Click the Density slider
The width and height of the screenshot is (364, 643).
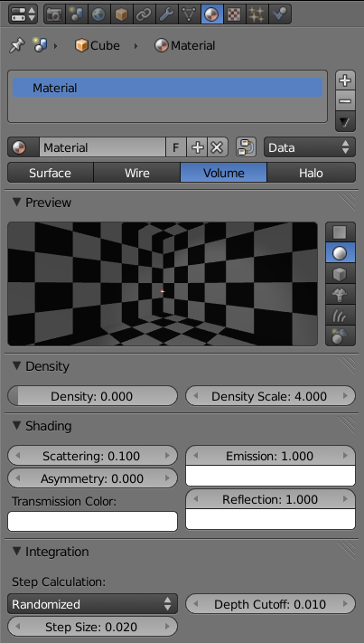[x=92, y=396]
